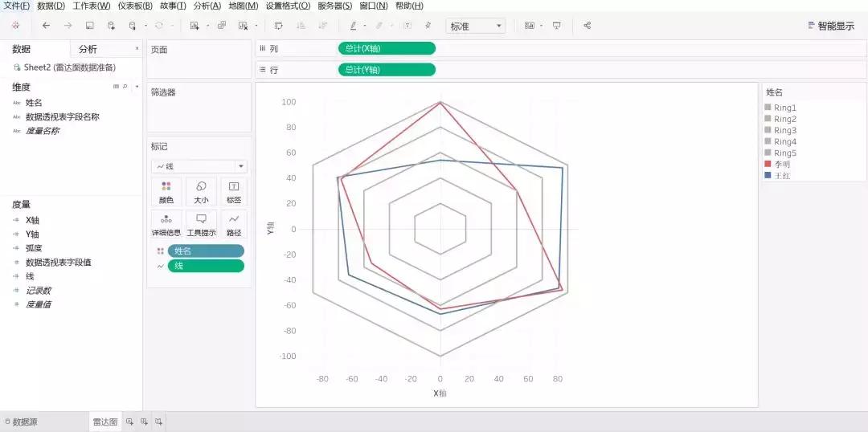Click the Ring1 color swatch in the legend
Screen dimensions: 868x432
click(768, 108)
